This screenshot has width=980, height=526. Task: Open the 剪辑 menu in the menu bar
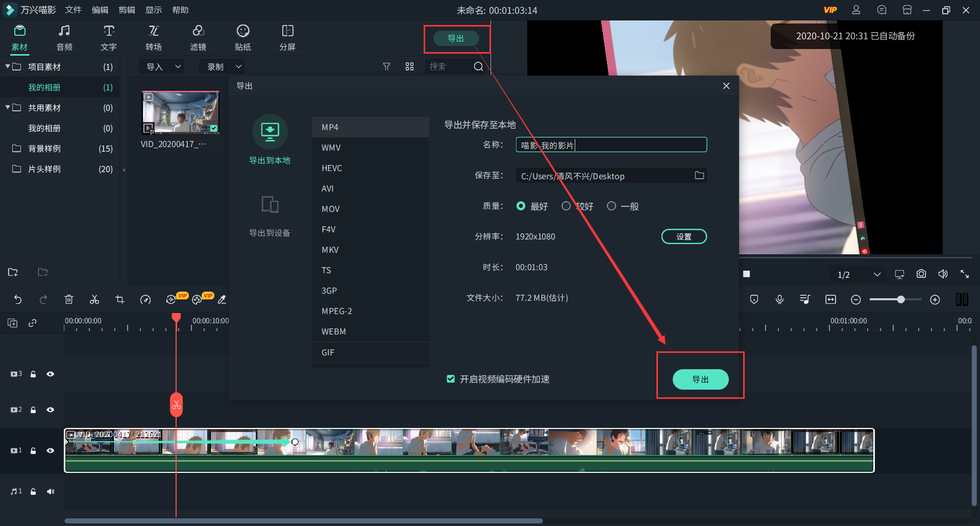tap(127, 9)
